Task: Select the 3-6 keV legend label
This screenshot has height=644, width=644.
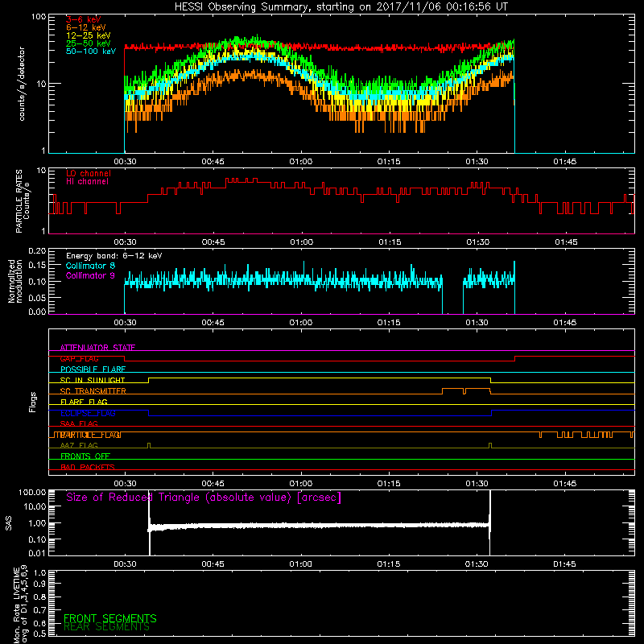Action: (84, 19)
